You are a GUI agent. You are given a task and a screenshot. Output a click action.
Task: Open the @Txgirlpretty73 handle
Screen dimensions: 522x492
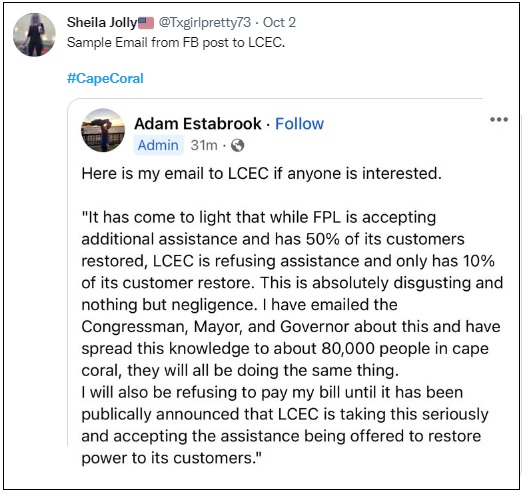(x=205, y=23)
